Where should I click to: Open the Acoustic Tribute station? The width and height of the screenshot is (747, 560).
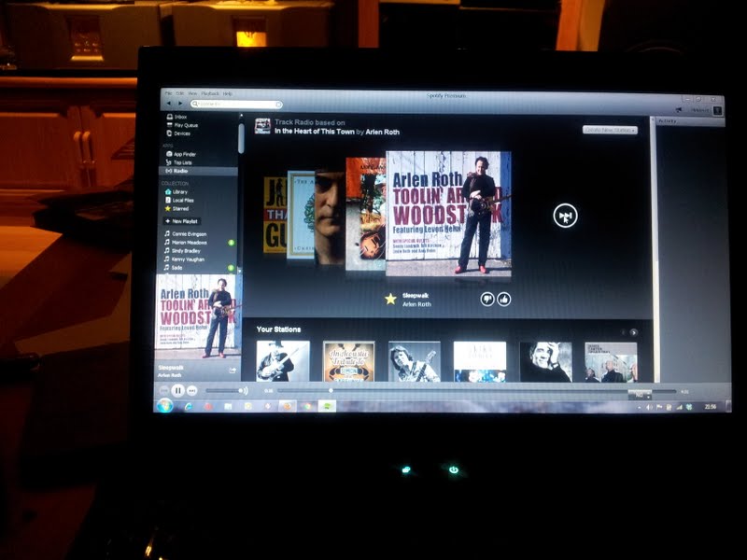[348, 361]
